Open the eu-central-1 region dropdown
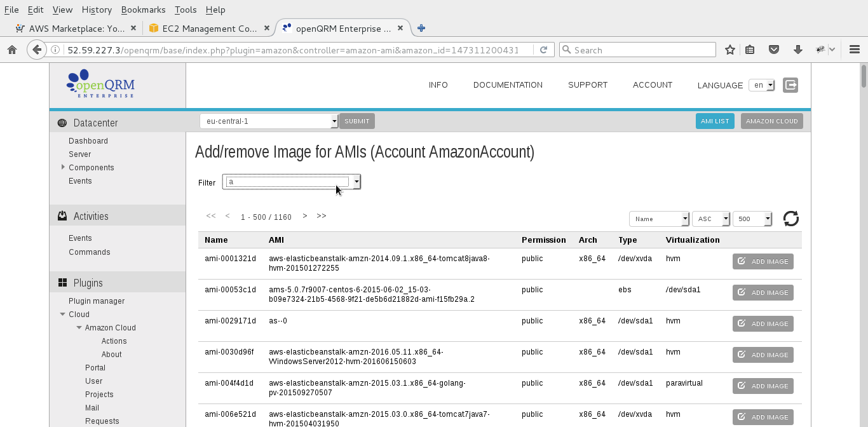The width and height of the screenshot is (868, 427). (269, 121)
